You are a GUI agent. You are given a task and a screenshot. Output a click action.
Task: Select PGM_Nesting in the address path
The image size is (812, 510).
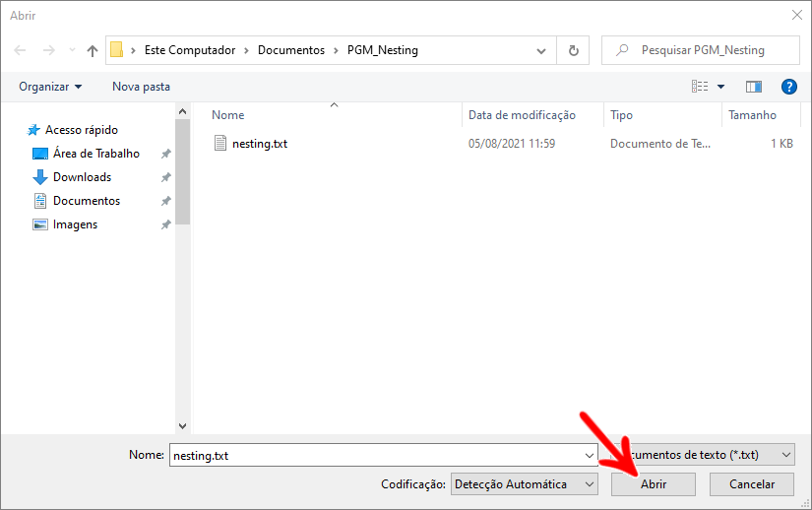(383, 50)
